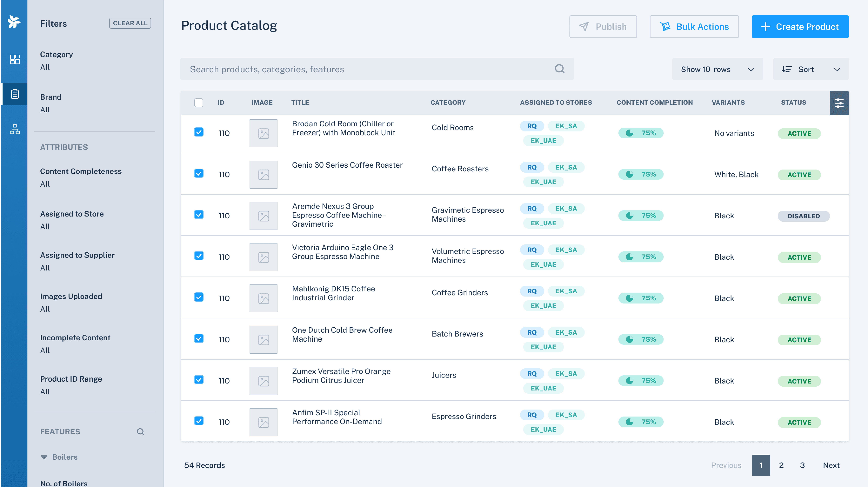This screenshot has height=487, width=868.
Task: Click the bird logo in sidebar
Action: tap(14, 22)
